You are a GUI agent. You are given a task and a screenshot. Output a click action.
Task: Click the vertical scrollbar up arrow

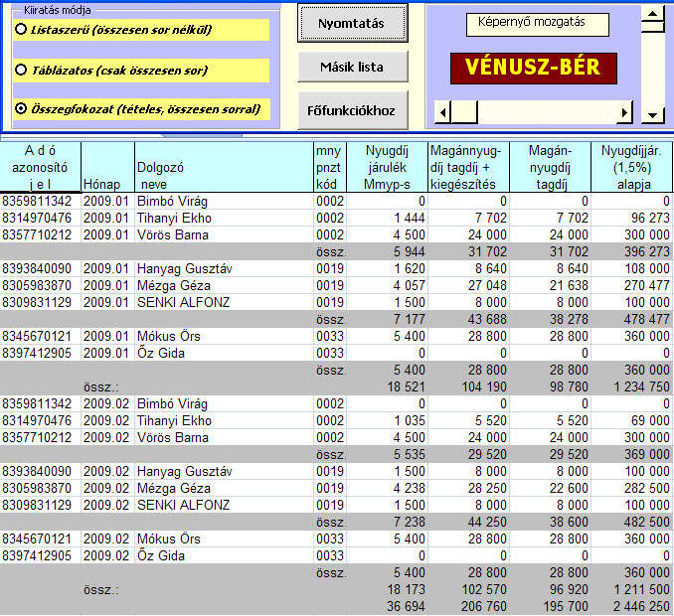[x=653, y=13]
